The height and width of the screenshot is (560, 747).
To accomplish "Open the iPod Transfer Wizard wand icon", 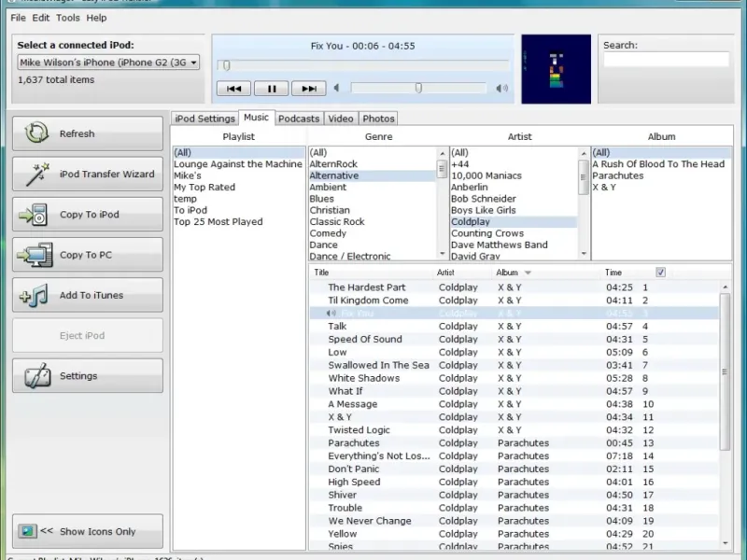I will coord(36,174).
